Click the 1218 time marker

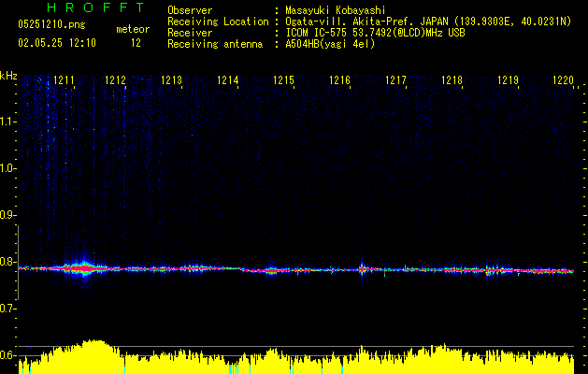pyautogui.click(x=452, y=80)
